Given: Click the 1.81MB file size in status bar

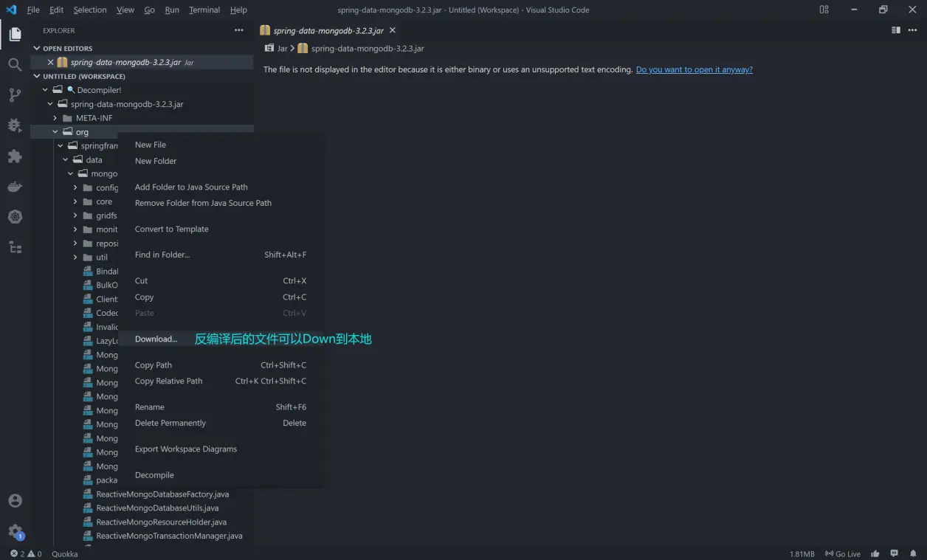Looking at the screenshot, I should point(802,553).
